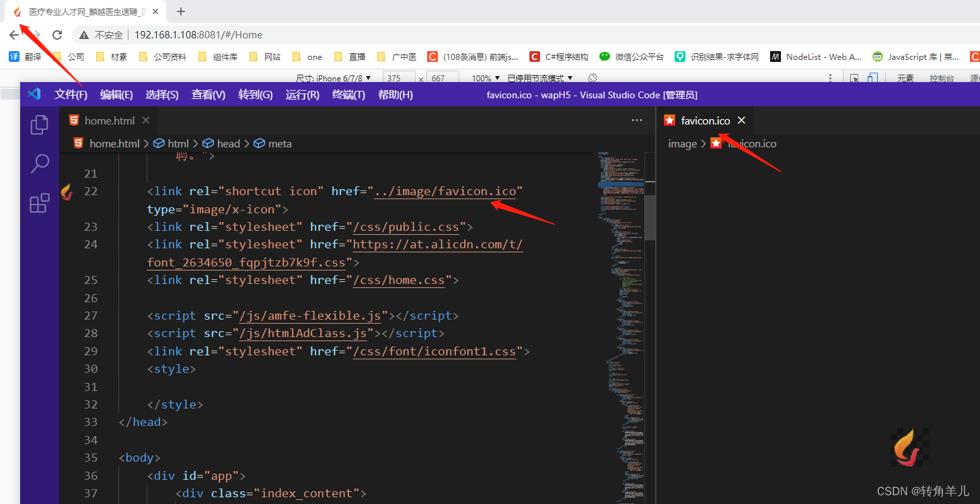Screen dimensions: 980x504
Task: Click the Chrome address bar URL
Action: (198, 35)
